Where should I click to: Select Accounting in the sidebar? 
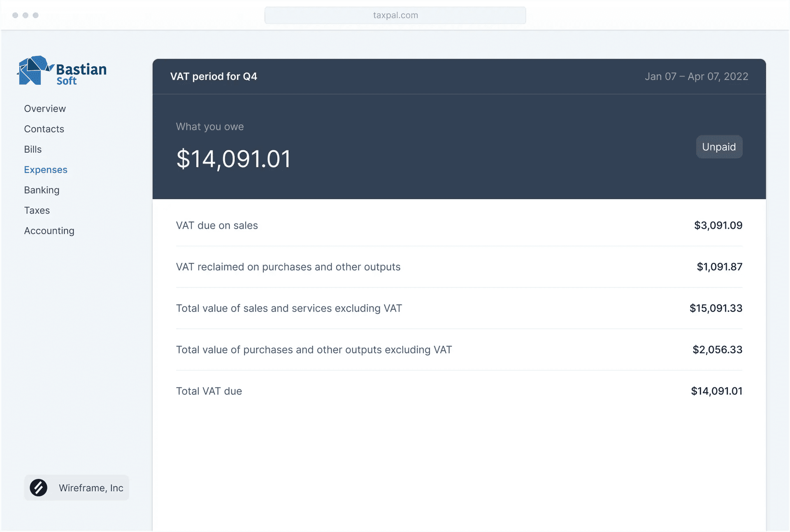click(49, 231)
